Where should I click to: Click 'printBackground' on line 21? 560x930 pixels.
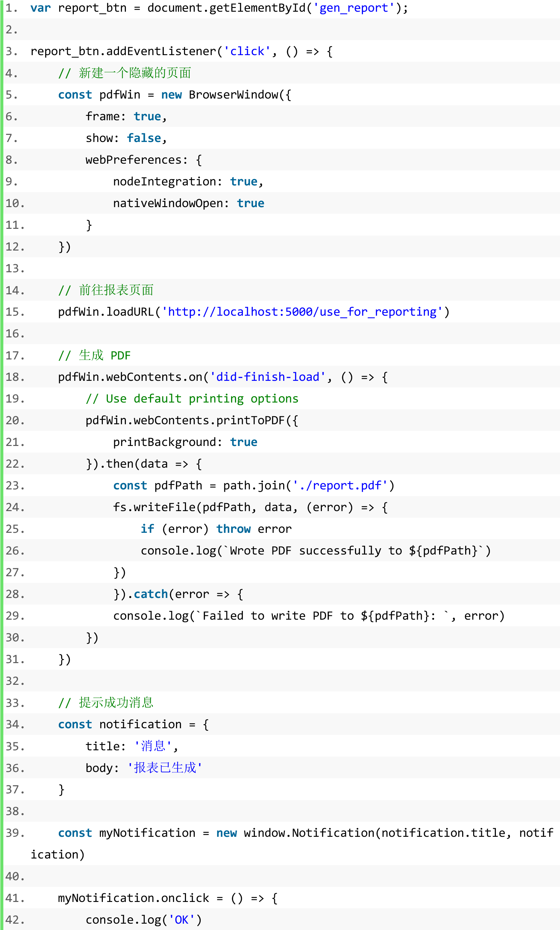tap(165, 442)
